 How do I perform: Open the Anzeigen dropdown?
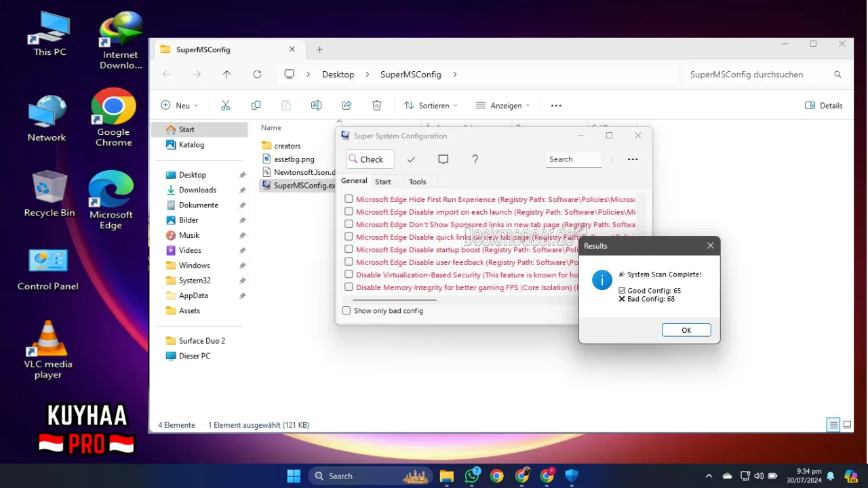tap(502, 105)
